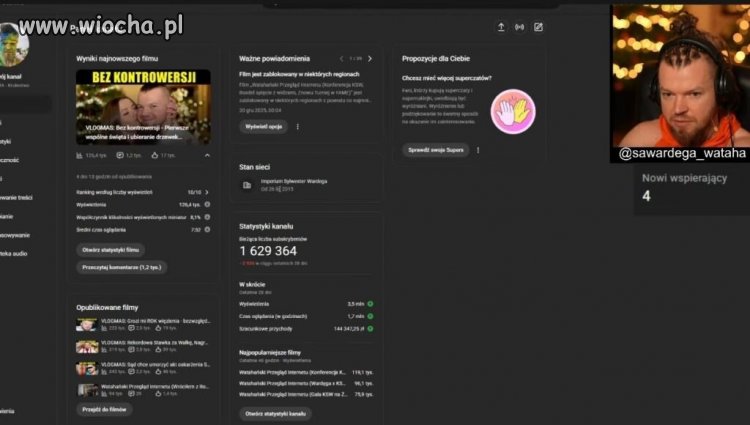The height and width of the screenshot is (425, 750).
Task: Open 'VLOGMAS: Sąd chce umorzyć' video title
Action: point(155,364)
